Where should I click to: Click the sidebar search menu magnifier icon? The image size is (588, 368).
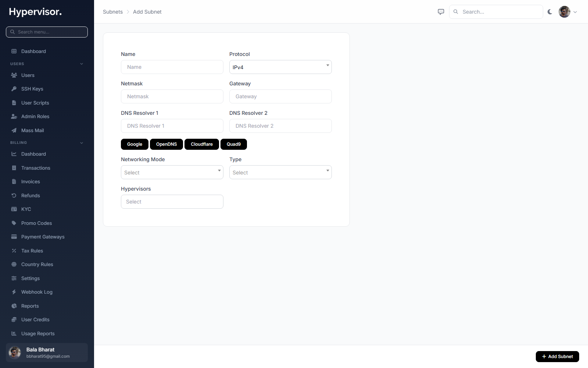12,32
